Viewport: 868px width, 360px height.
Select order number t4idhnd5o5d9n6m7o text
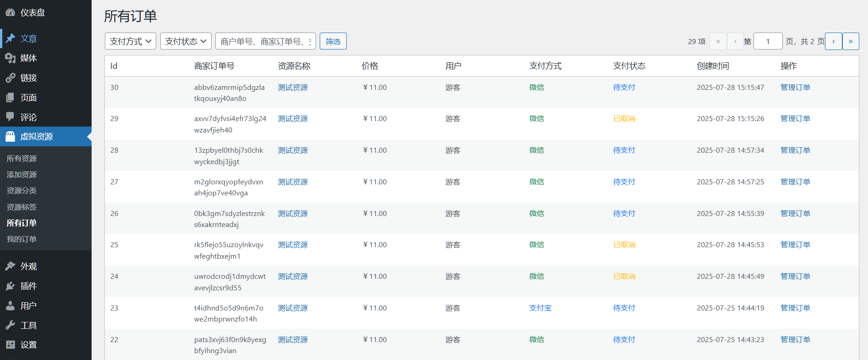click(x=229, y=308)
